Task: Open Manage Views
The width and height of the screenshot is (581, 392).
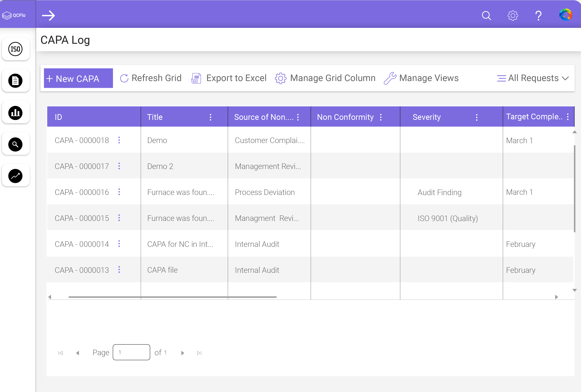Action: tap(421, 78)
